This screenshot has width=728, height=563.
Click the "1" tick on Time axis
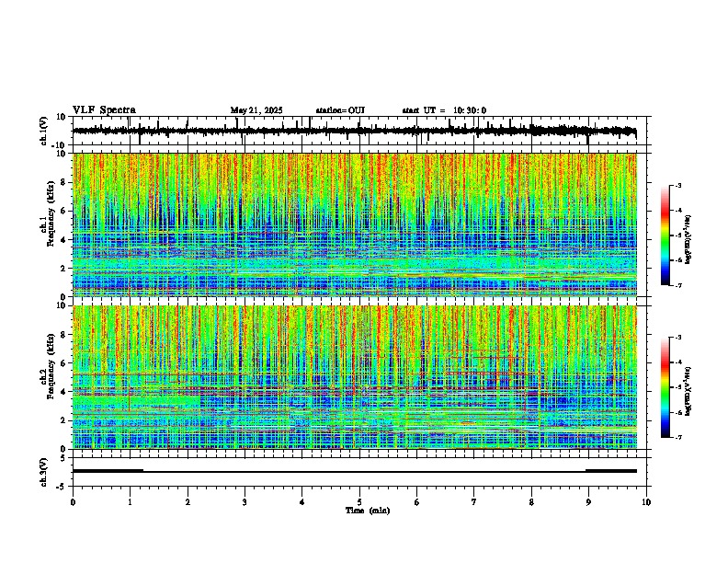(x=130, y=502)
